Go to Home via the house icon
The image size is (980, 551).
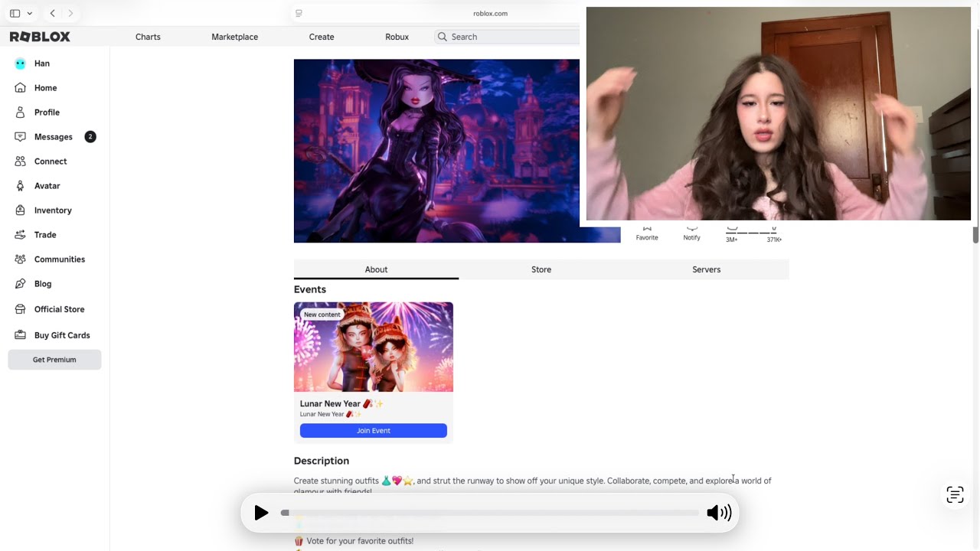tap(20, 88)
